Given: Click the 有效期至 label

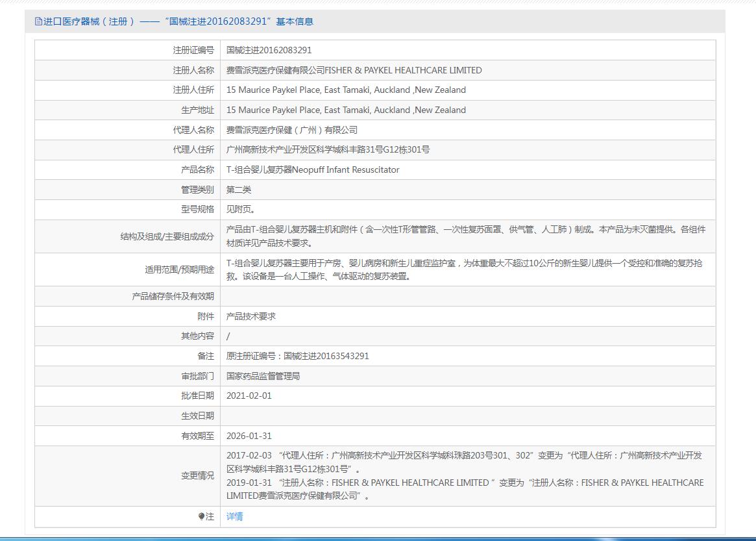Looking at the screenshot, I should (x=197, y=436).
